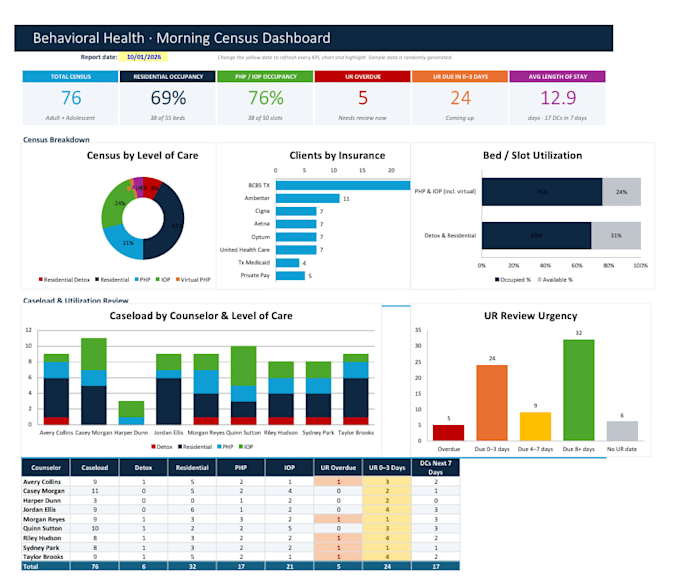Screen dimensions: 680x583
Task: Click the 'Census by Level of Care' chart title
Action: (142, 155)
